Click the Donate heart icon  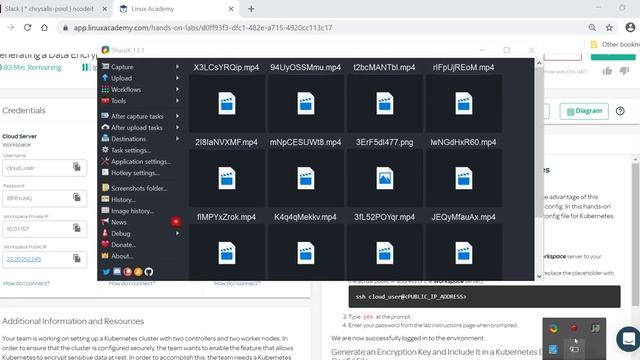[x=105, y=244]
